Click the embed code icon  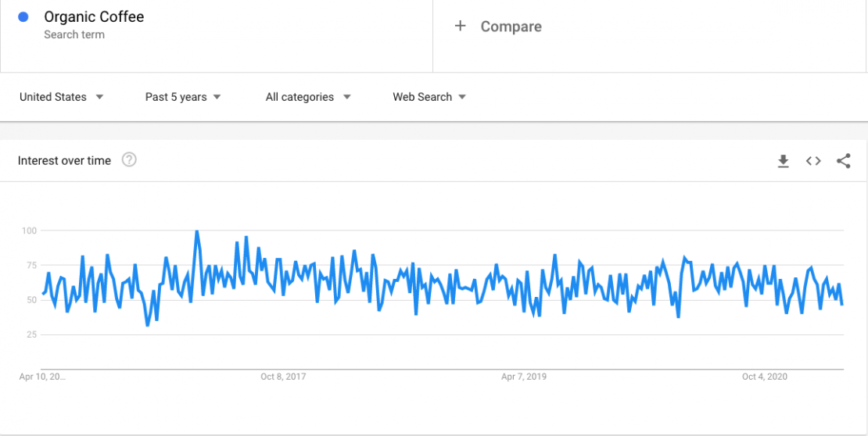(813, 161)
